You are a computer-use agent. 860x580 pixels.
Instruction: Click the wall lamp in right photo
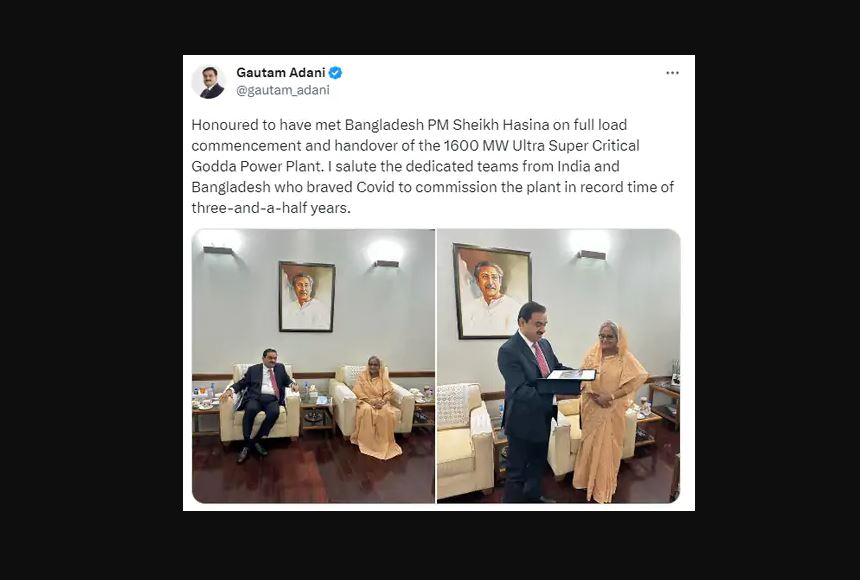tap(591, 255)
